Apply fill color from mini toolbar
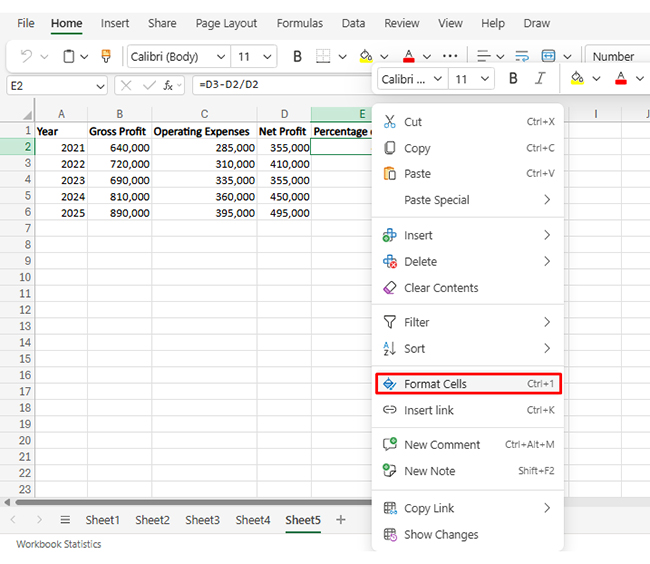Image resolution: width=650 pixels, height=564 pixels. pyautogui.click(x=577, y=78)
